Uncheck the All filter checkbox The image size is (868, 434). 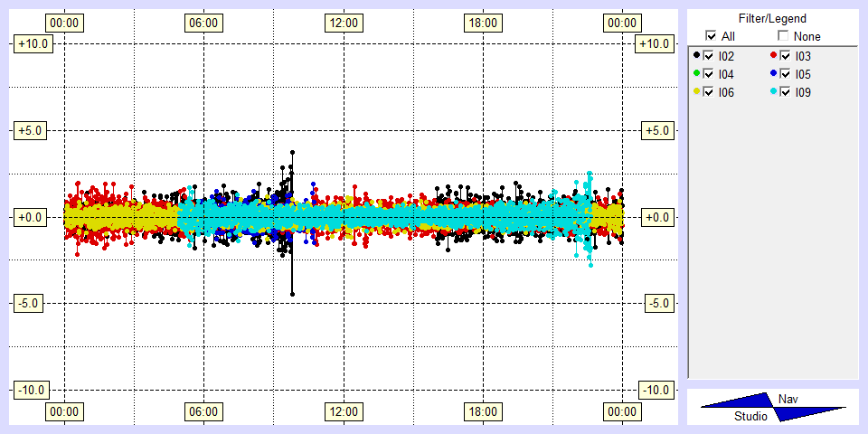click(711, 36)
